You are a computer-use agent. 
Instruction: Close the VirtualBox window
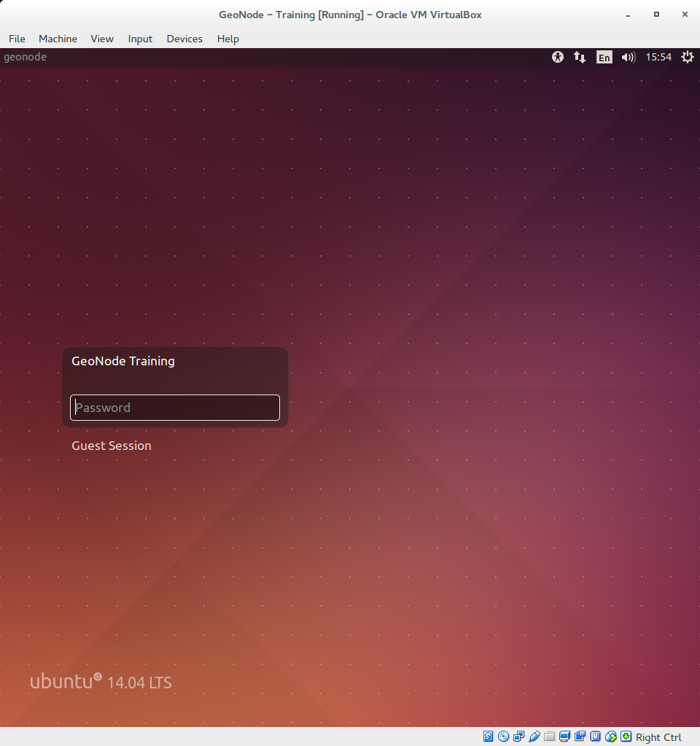[685, 15]
